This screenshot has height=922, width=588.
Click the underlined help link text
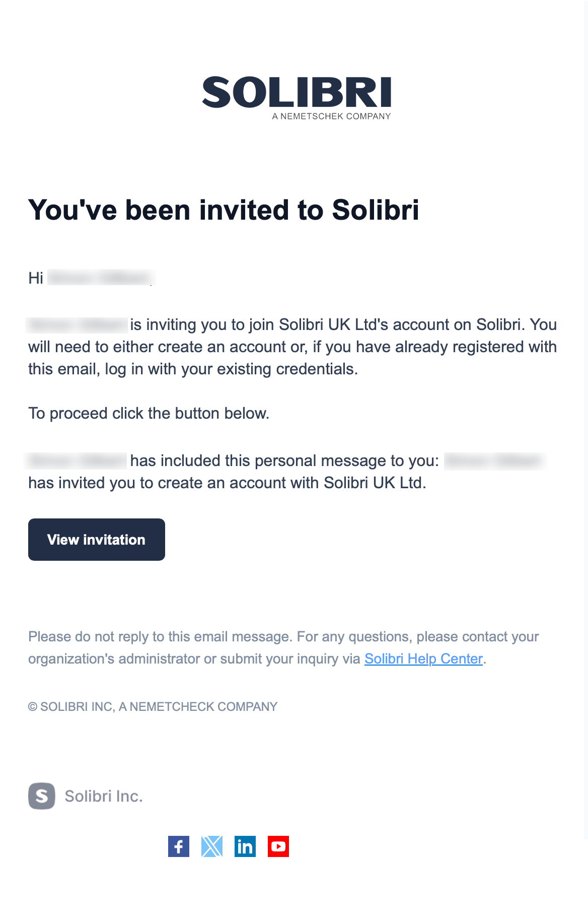pyautogui.click(x=423, y=658)
